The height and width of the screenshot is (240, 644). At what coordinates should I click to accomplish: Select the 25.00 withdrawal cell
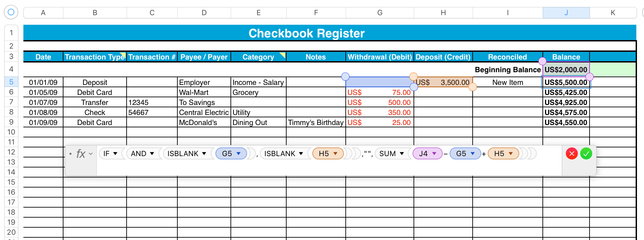click(x=380, y=122)
